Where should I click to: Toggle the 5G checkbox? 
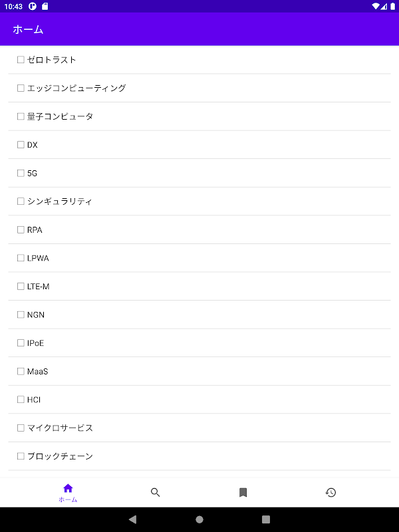pos(21,173)
